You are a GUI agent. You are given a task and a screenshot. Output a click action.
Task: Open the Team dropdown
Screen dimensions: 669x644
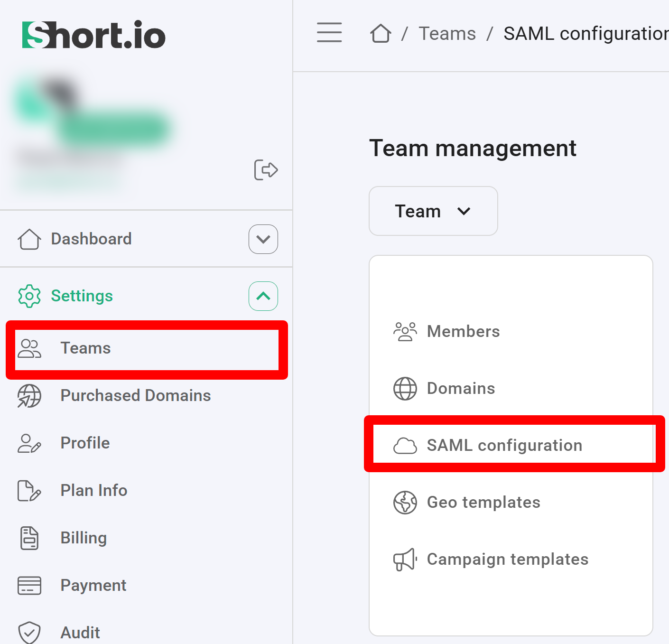click(433, 211)
